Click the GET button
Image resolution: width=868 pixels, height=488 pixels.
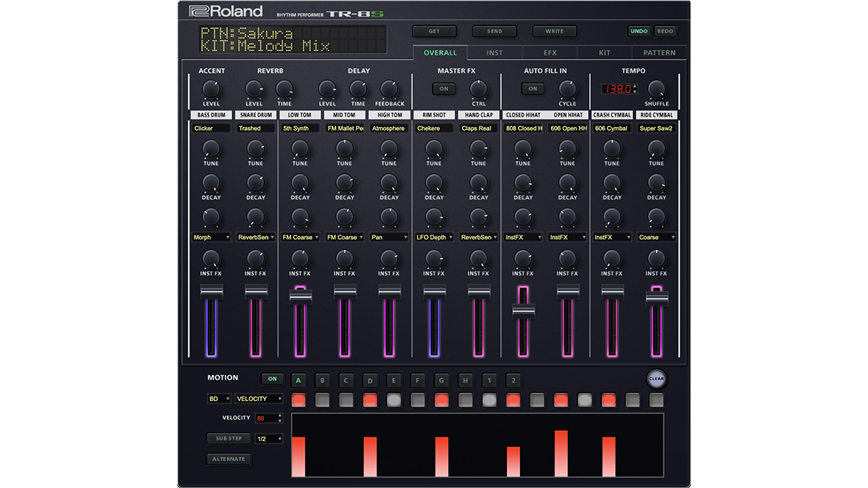(434, 31)
